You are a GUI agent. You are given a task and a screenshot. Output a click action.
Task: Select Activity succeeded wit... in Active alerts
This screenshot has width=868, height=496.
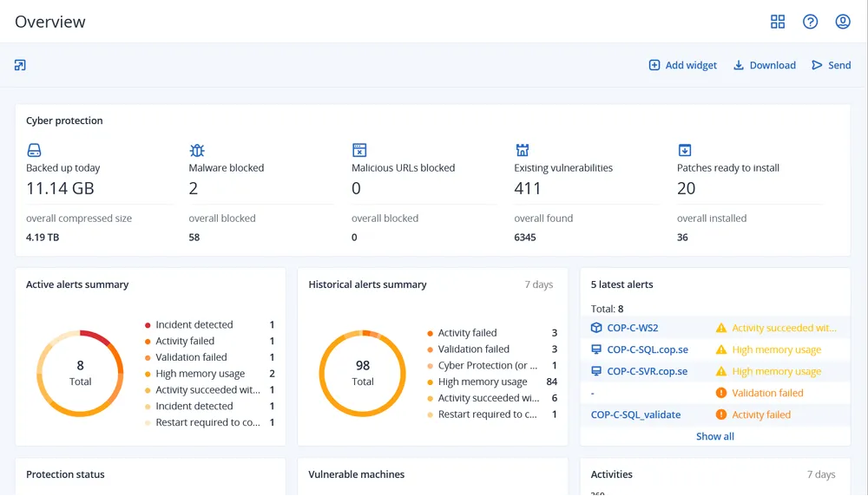tap(210, 390)
